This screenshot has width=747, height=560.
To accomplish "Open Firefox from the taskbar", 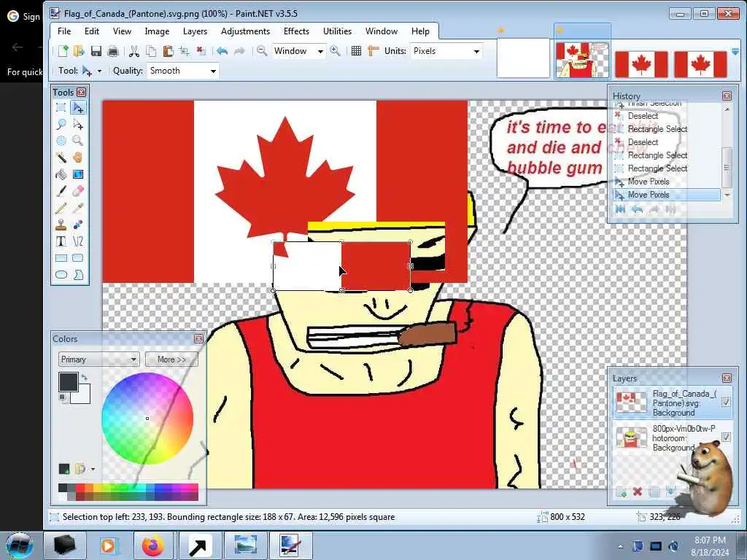I will click(152, 545).
